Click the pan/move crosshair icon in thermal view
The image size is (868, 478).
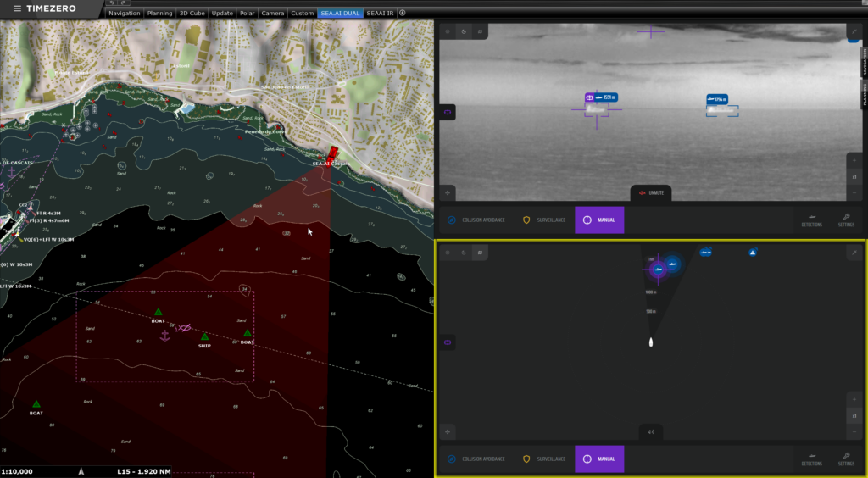(x=448, y=192)
